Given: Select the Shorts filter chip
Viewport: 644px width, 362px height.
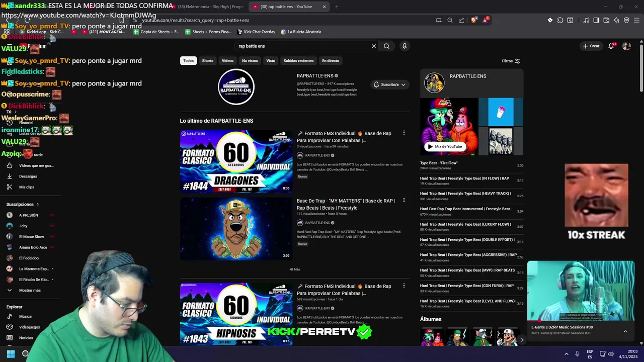Looking at the screenshot, I should pos(208,60).
